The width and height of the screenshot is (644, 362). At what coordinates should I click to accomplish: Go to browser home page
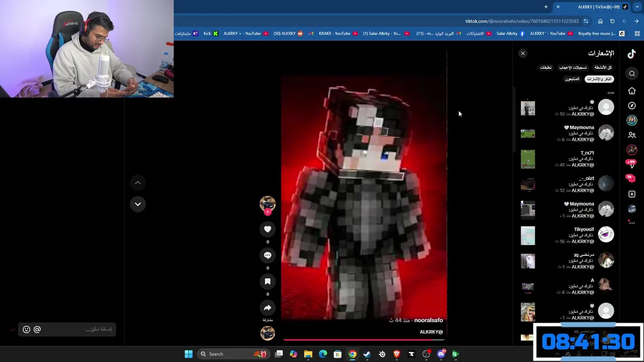click(600, 21)
